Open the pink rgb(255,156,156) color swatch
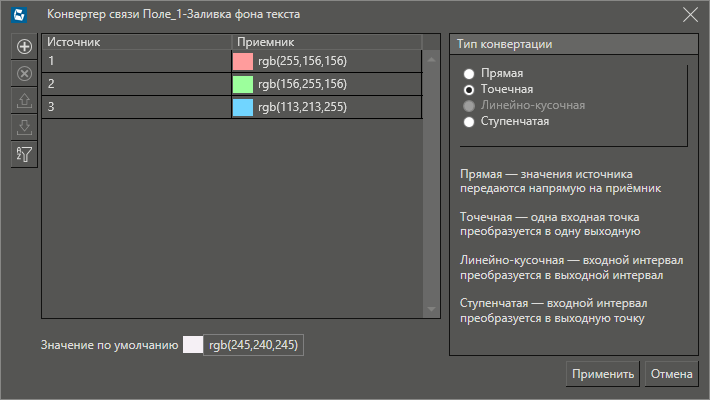 pyautogui.click(x=243, y=61)
